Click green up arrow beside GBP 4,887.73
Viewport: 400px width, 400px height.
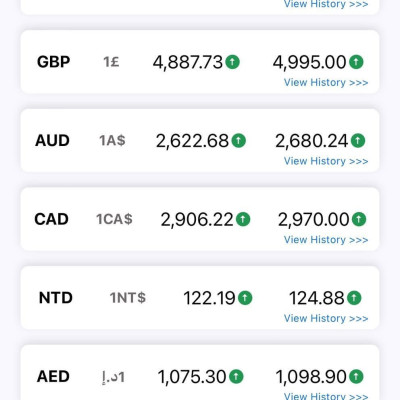point(233,62)
